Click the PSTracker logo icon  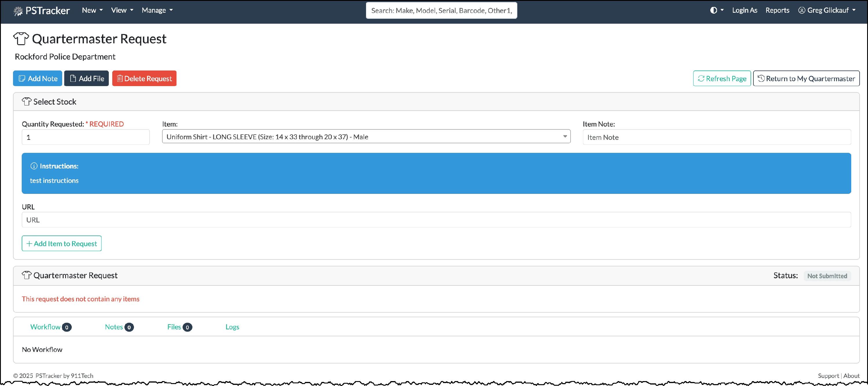[18, 11]
